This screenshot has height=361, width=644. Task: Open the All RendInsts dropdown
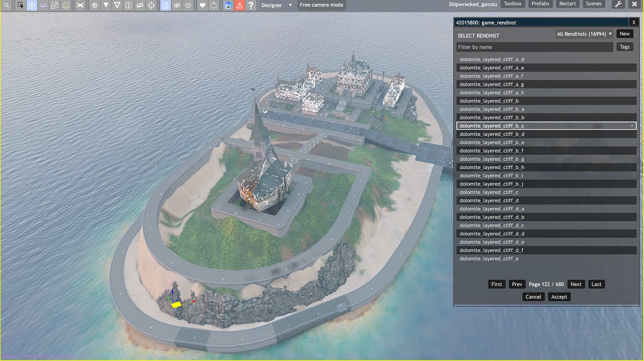click(x=583, y=33)
